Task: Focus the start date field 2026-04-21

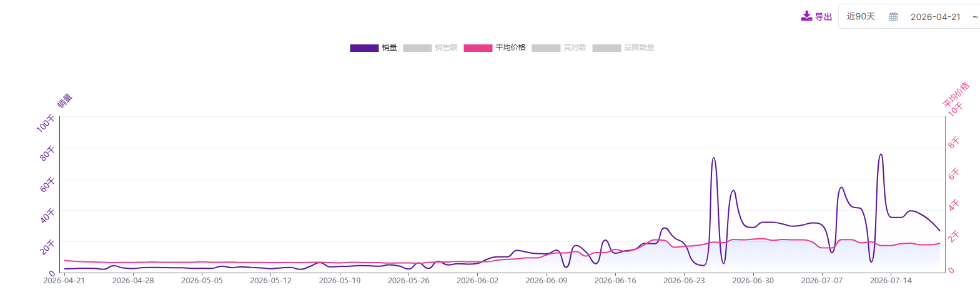Action: (x=935, y=17)
